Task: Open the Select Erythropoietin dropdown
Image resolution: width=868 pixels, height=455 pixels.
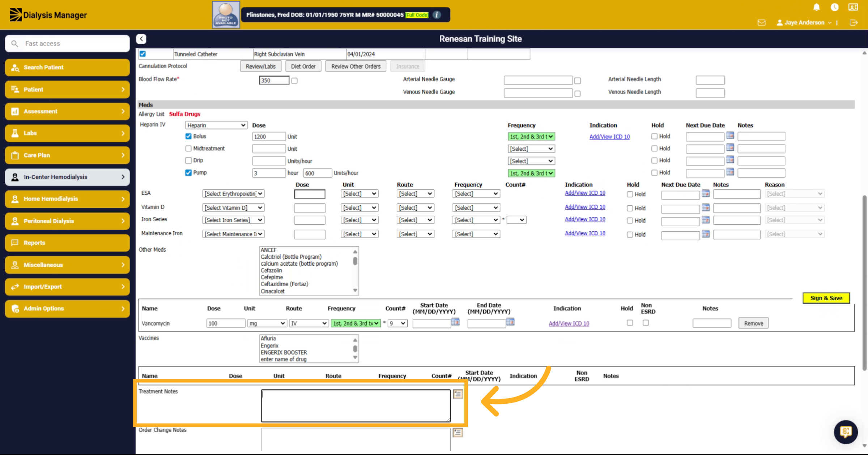Action: [233, 194]
